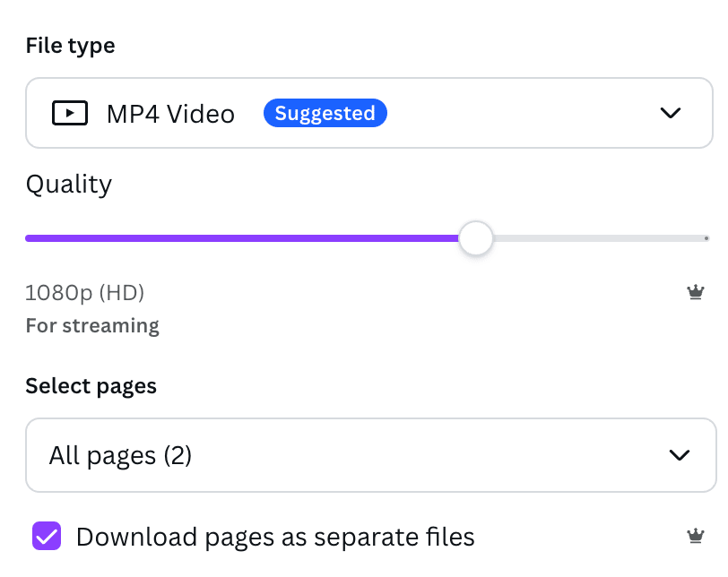Click the dot at the Quality slider's end
This screenshot has width=728, height=577.
(x=706, y=238)
